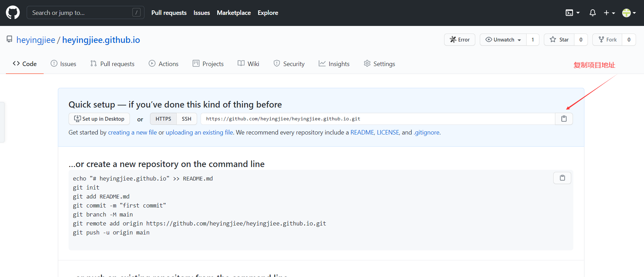
Task: Open the repository Pull requests tab
Action: [x=112, y=64]
